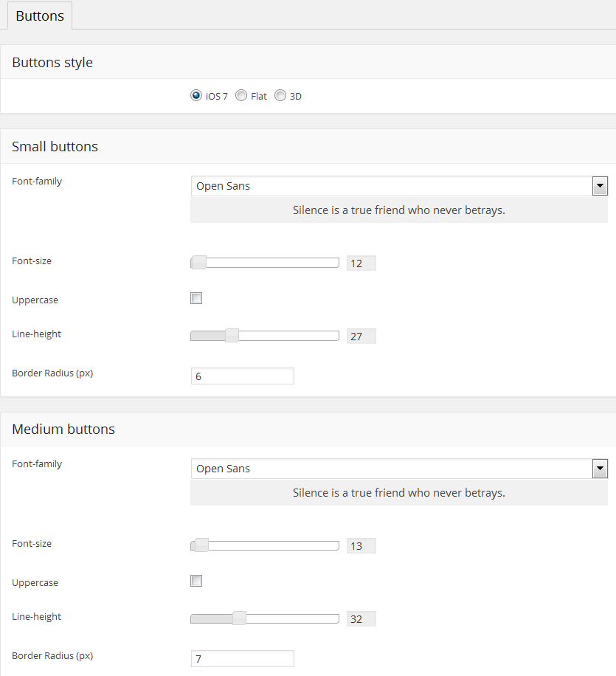Pick the 3D button style option
Screen dimensions: 616x676
pyautogui.click(x=280, y=96)
